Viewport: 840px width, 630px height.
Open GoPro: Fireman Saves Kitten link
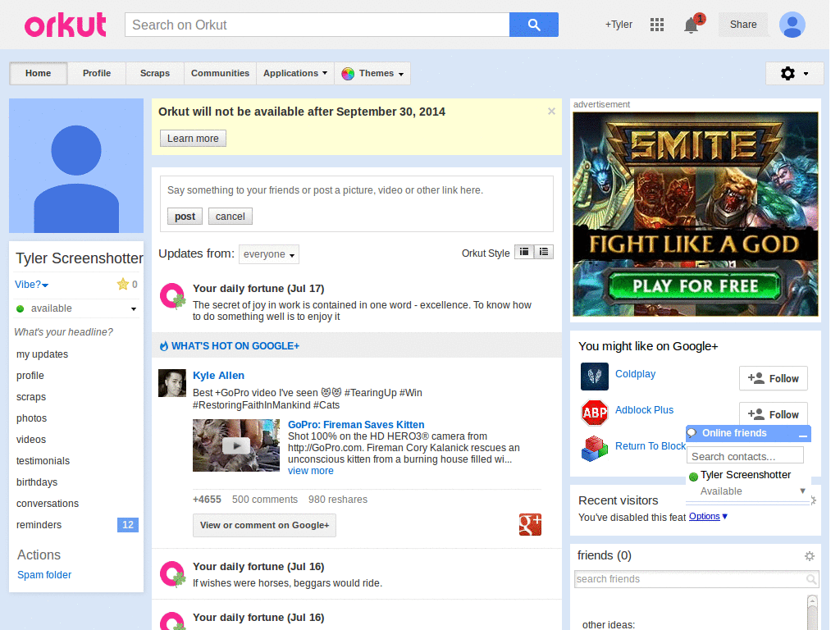pos(356,425)
